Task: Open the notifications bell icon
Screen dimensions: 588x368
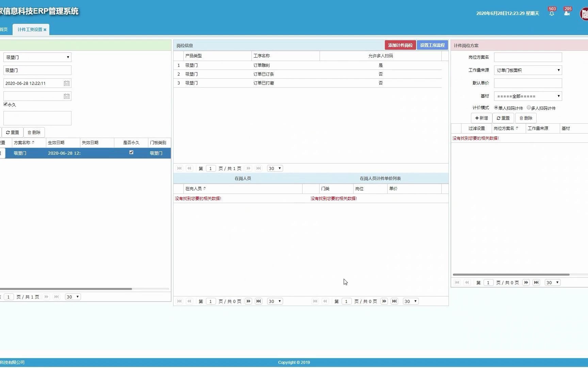Action: (x=552, y=13)
